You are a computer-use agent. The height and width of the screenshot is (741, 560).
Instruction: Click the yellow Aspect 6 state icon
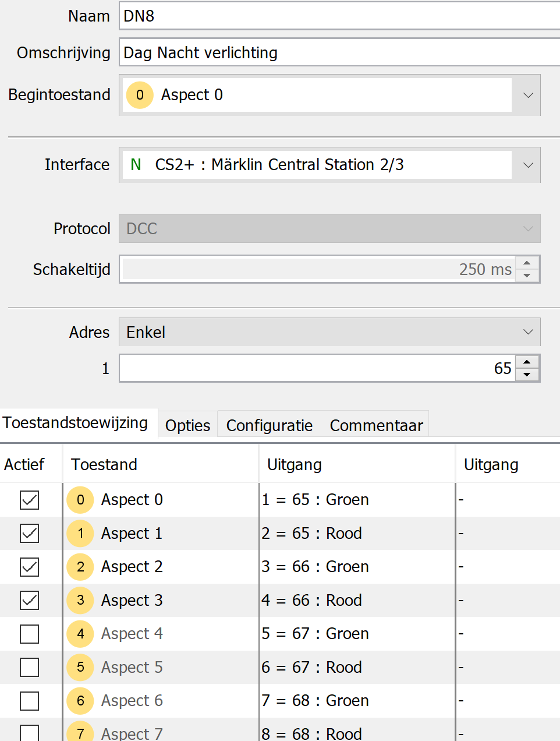(x=80, y=701)
